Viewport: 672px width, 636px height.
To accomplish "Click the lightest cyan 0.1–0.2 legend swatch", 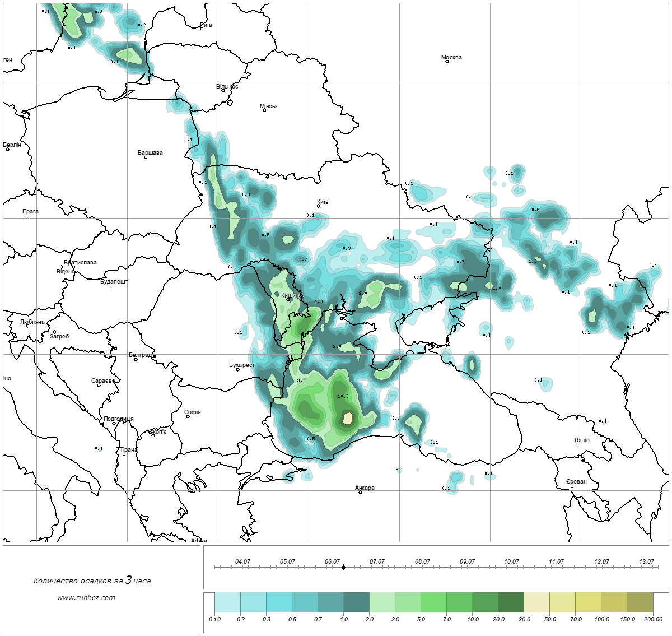I will pyautogui.click(x=227, y=603).
